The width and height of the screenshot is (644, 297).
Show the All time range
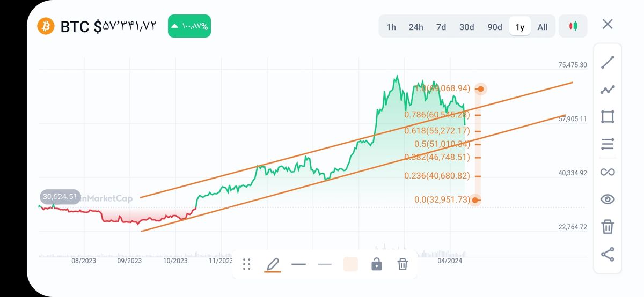tap(543, 27)
